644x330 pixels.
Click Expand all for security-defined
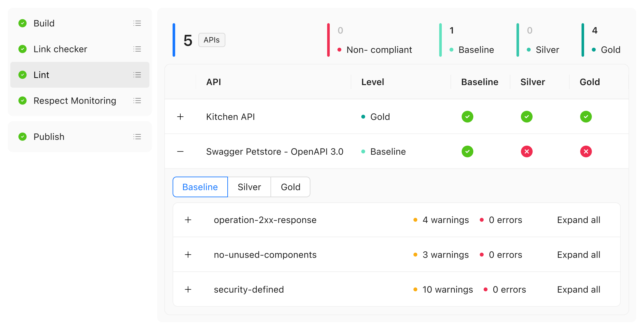(x=579, y=289)
